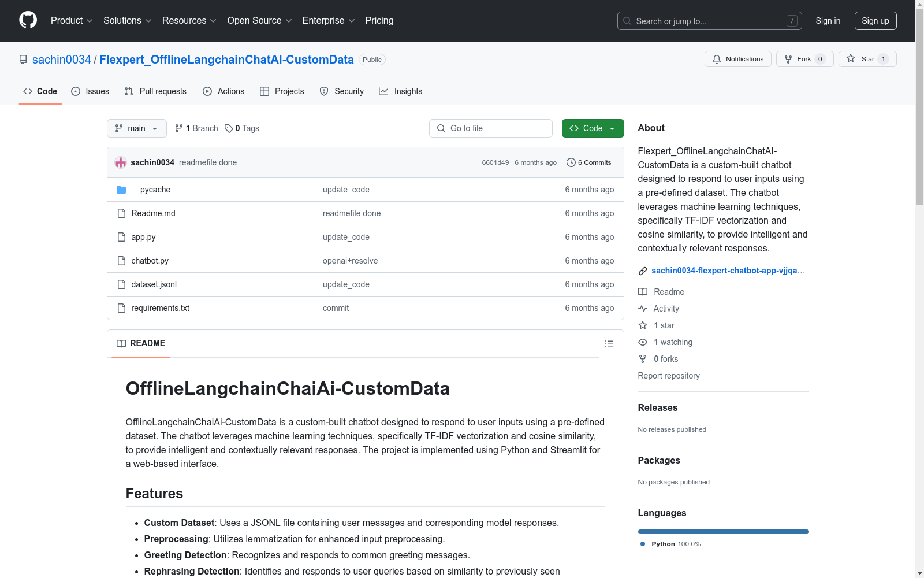Open the Insights tab
Image resolution: width=924 pixels, height=578 pixels.
pos(401,91)
